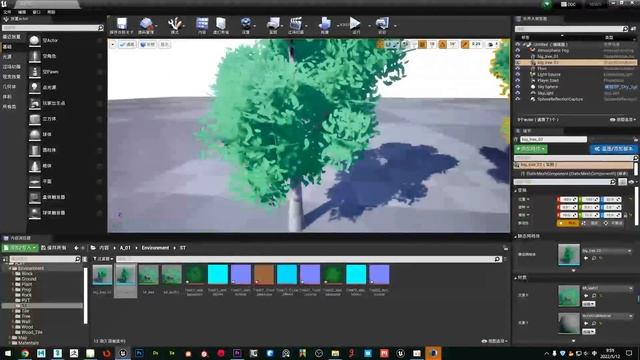Select the Point Light placement icon
The image size is (640, 360).
click(35, 87)
